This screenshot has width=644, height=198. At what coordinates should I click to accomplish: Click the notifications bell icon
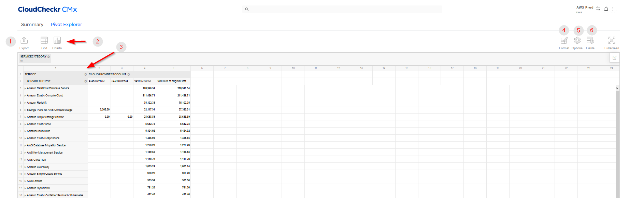tap(606, 9)
